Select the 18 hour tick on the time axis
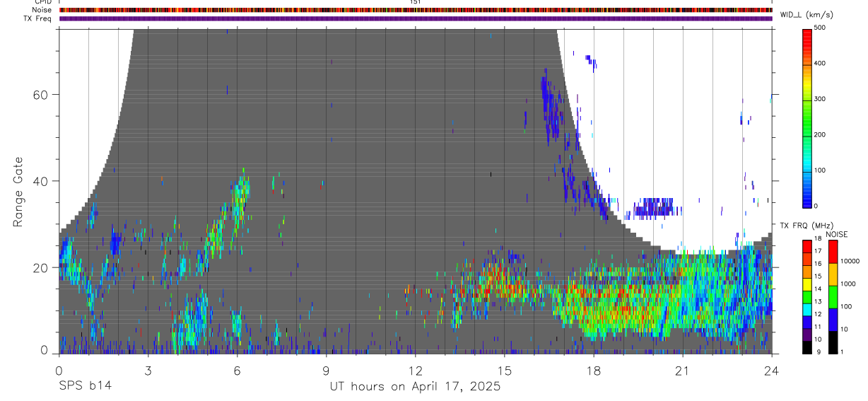Image resolution: width=868 pixels, height=401 pixels. [x=593, y=370]
